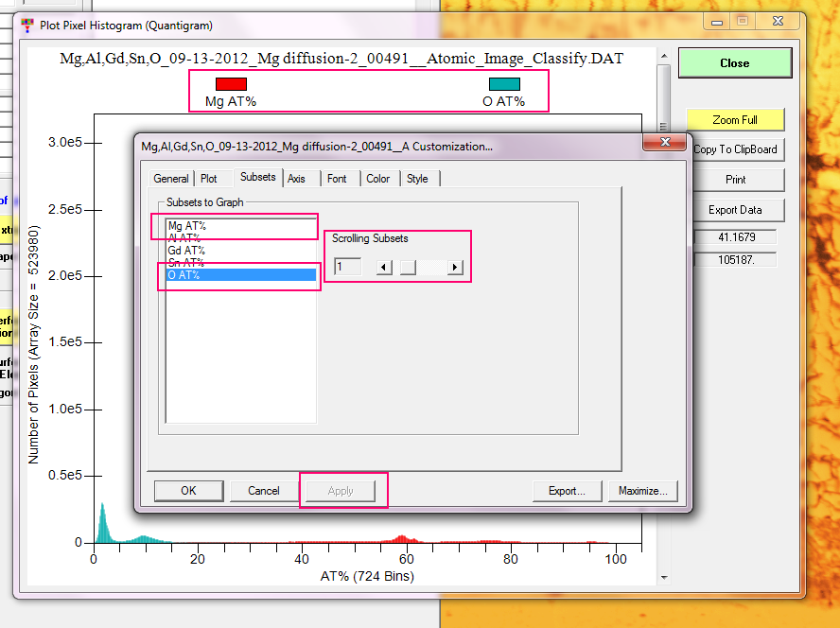Click right arrow of Scrolling Subsets
840x628 pixels.
point(455,268)
